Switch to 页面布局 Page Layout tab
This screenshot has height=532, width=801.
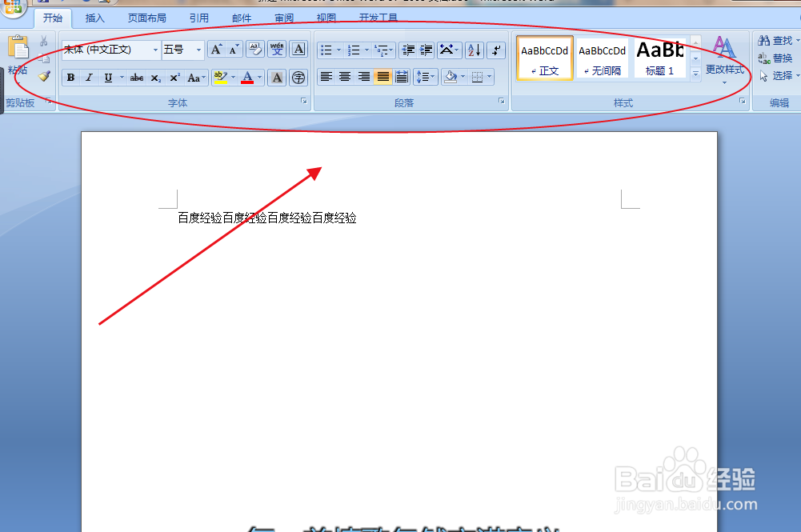point(147,18)
